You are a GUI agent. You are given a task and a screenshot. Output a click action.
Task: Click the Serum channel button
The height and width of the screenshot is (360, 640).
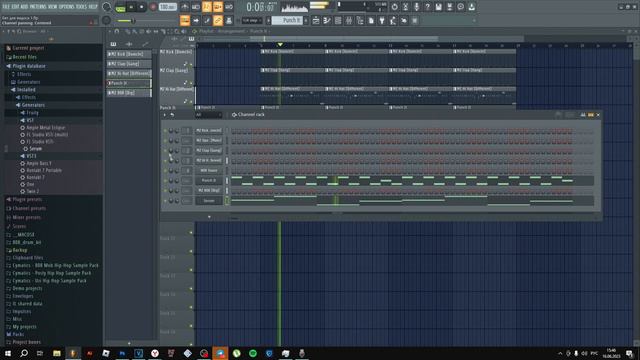209,201
